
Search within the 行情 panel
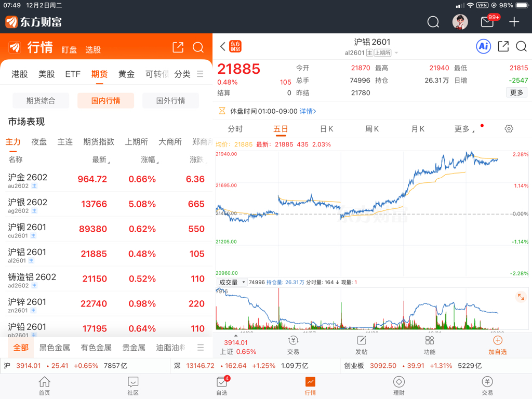(198, 47)
